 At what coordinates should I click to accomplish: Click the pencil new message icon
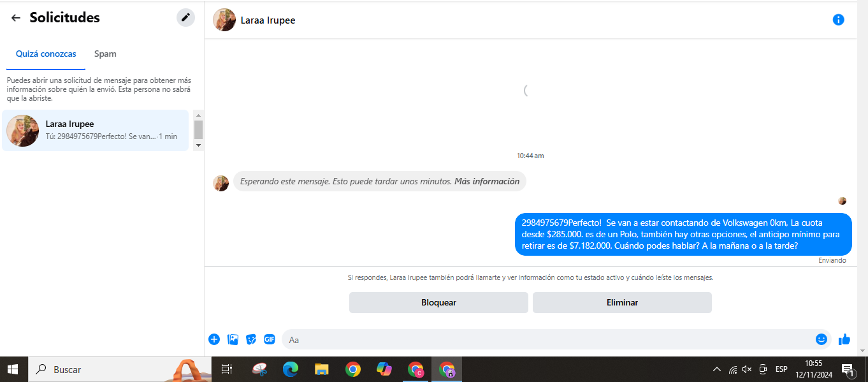pyautogui.click(x=185, y=17)
